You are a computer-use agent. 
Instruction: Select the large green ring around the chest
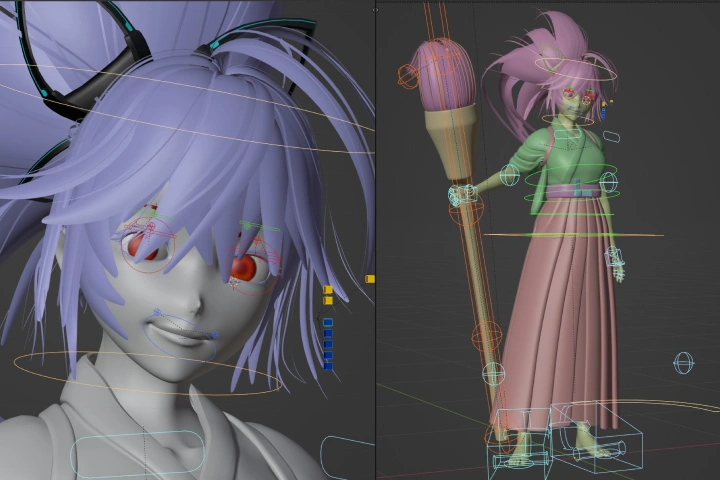(571, 176)
